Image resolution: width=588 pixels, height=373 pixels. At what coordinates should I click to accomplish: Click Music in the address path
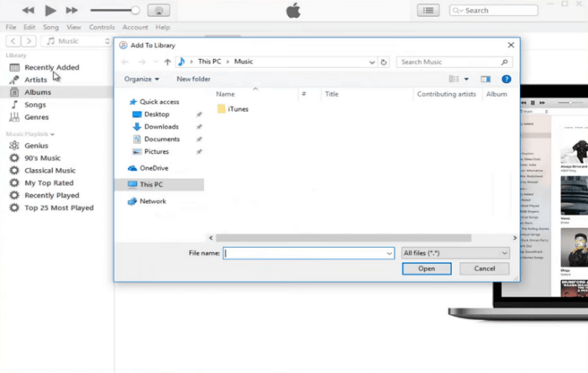coord(244,61)
